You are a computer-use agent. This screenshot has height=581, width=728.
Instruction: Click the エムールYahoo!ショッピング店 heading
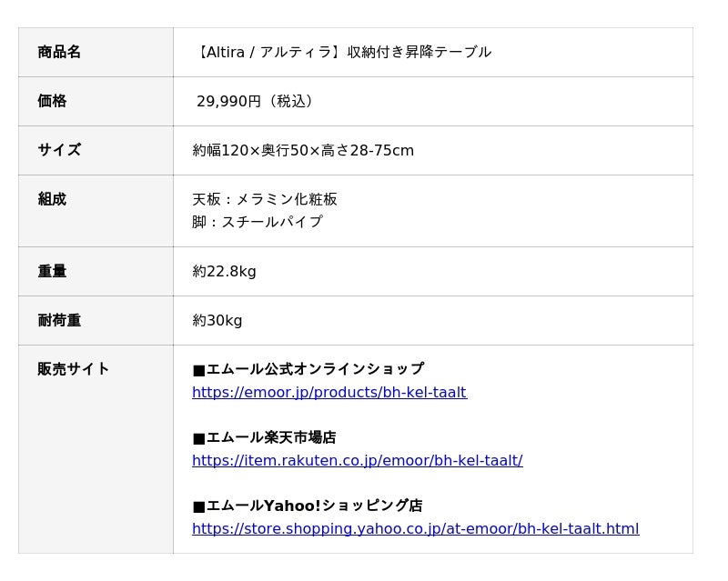click(x=308, y=506)
